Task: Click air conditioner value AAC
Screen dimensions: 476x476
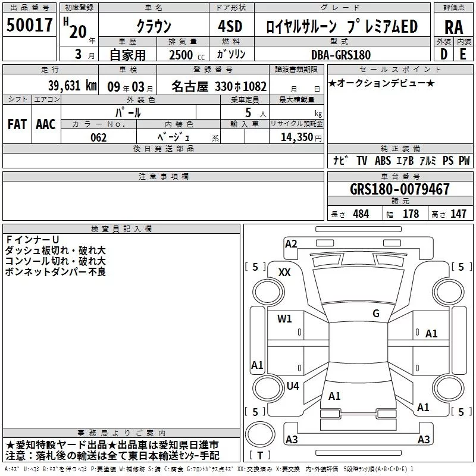Action: point(46,124)
